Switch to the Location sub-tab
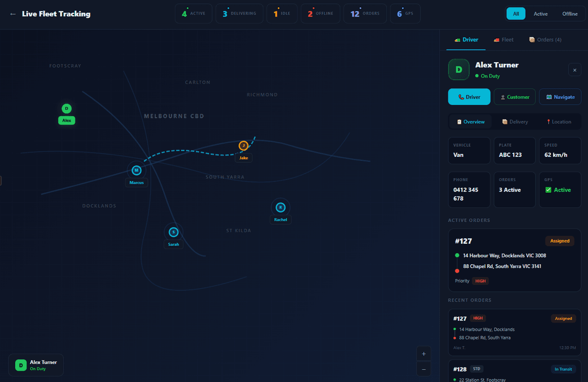The width and height of the screenshot is (588, 382). coord(558,122)
